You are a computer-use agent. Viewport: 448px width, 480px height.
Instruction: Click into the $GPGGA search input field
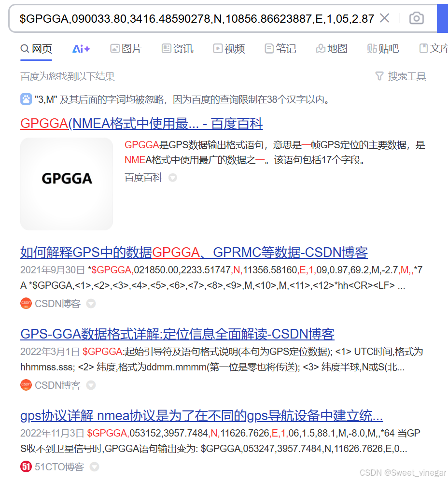[x=196, y=19]
